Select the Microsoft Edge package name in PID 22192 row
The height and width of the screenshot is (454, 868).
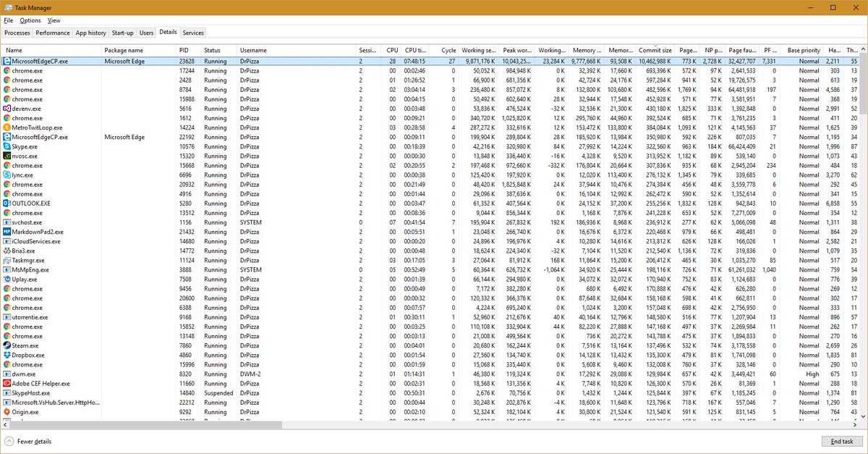124,137
